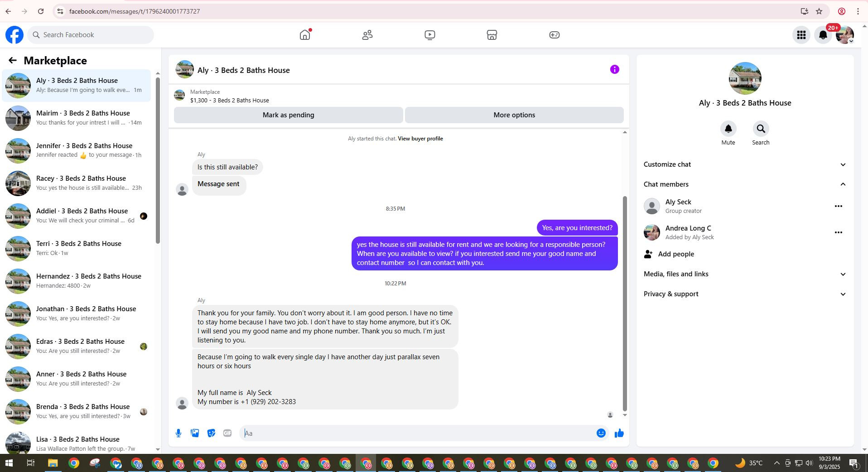This screenshot has width=868, height=472.
Task: Open the notifications bell with 20+ badge
Action: pos(823,35)
